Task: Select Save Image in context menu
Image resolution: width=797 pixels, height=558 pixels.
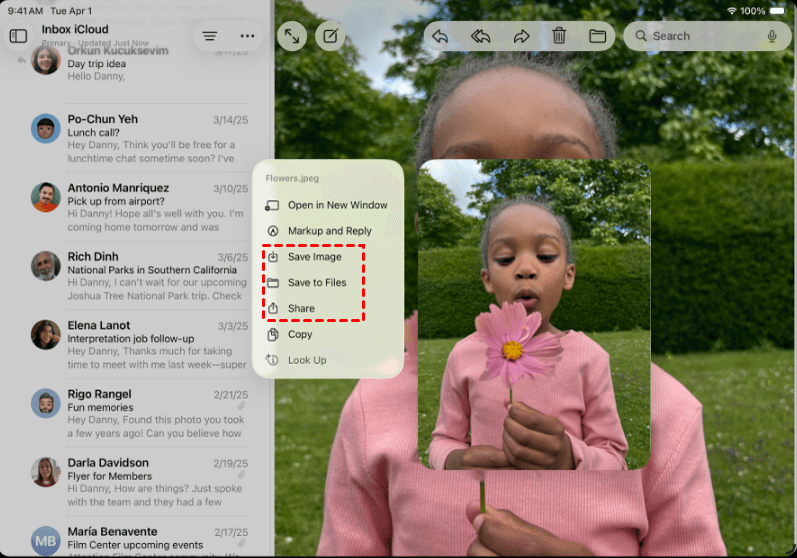Action: [328, 257]
